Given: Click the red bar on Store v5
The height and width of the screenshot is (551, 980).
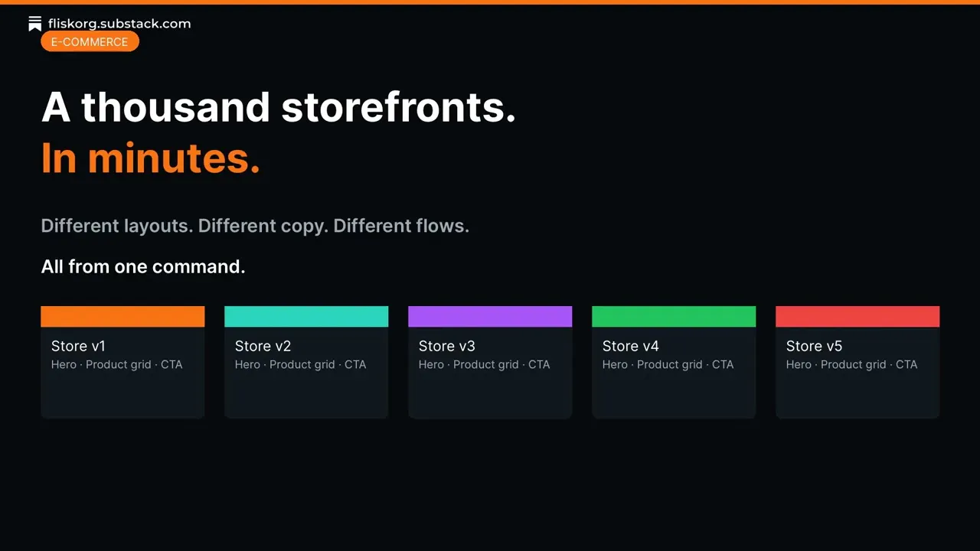Looking at the screenshot, I should point(857,317).
